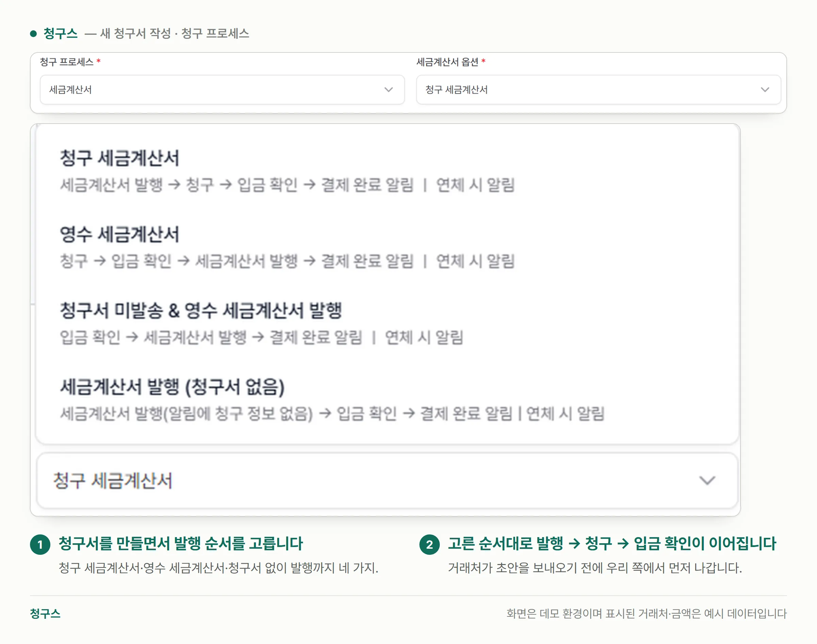Open the 청구 프로세스 dropdown showing 세금계산서
Viewport: 817px width, 644px height.
click(x=222, y=90)
